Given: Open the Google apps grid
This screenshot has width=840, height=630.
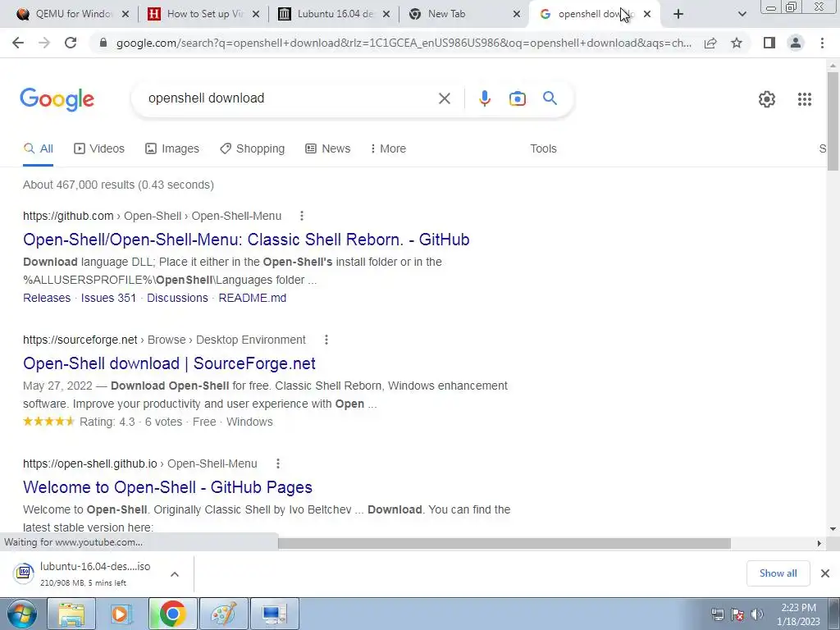Looking at the screenshot, I should [804, 99].
